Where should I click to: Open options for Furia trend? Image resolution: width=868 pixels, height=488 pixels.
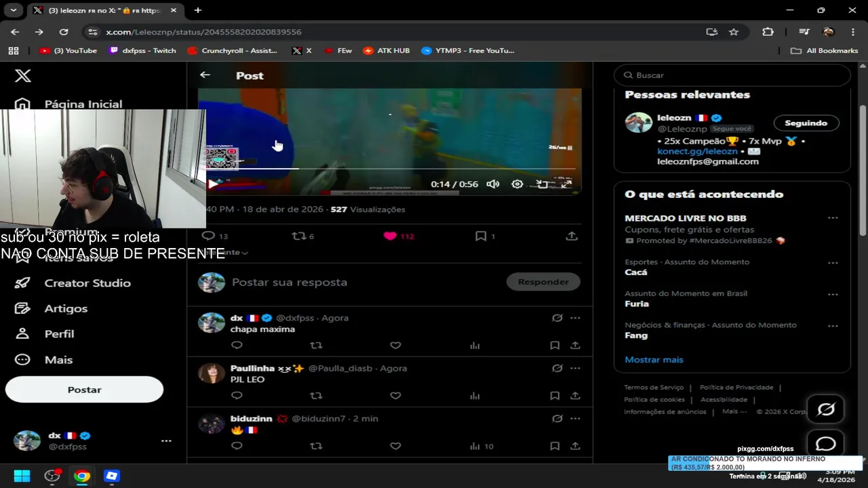833,294
